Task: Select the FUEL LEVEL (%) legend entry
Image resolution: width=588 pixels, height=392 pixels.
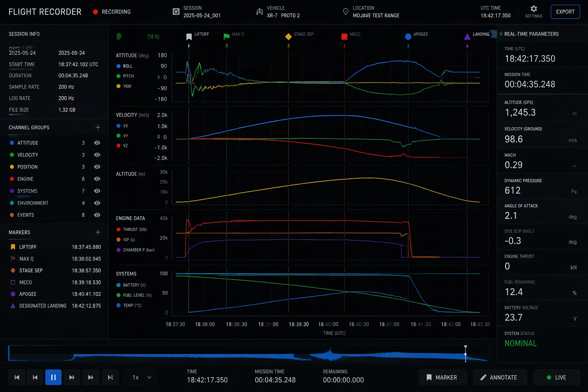Action: point(134,295)
